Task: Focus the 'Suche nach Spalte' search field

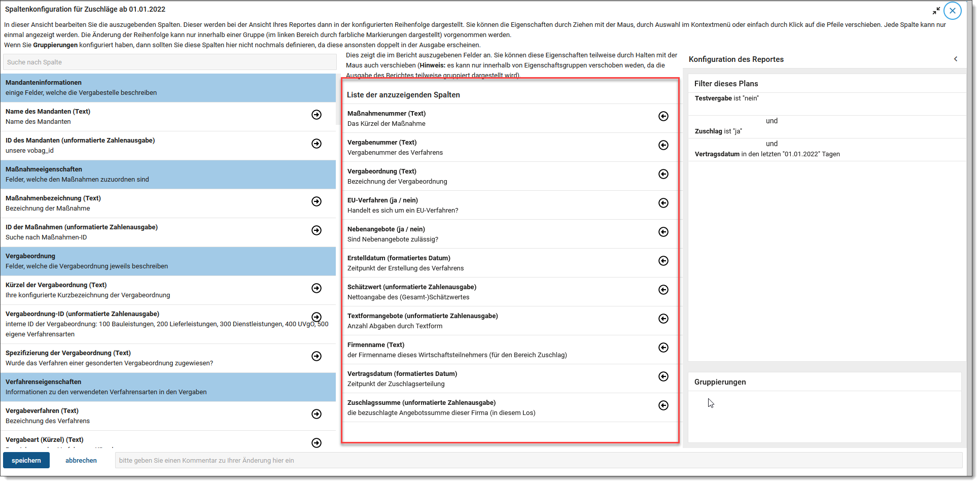Action: 170,62
